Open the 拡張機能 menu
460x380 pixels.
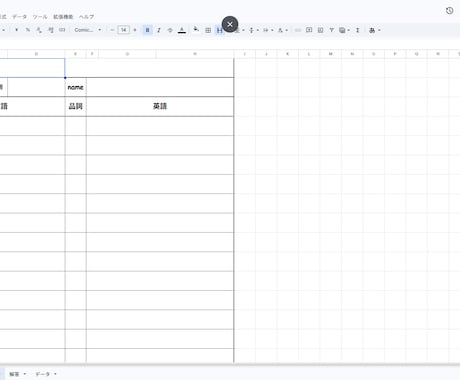63,17
